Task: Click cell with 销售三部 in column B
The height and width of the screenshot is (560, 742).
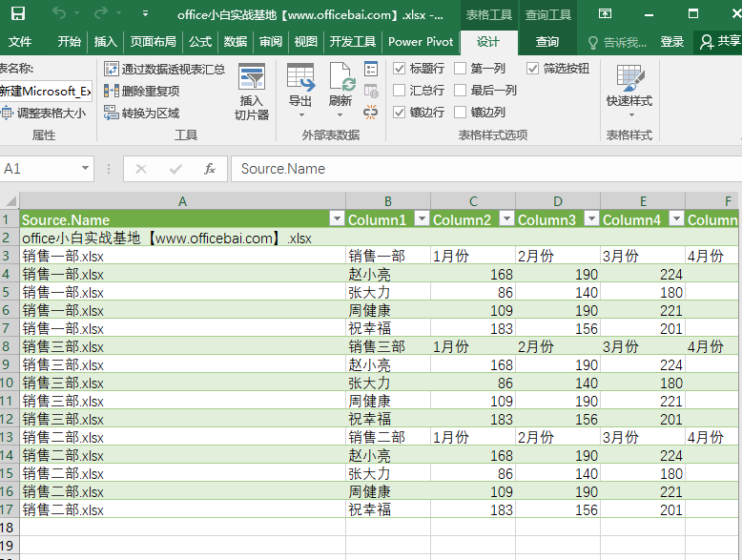Action: pyautogui.click(x=388, y=346)
